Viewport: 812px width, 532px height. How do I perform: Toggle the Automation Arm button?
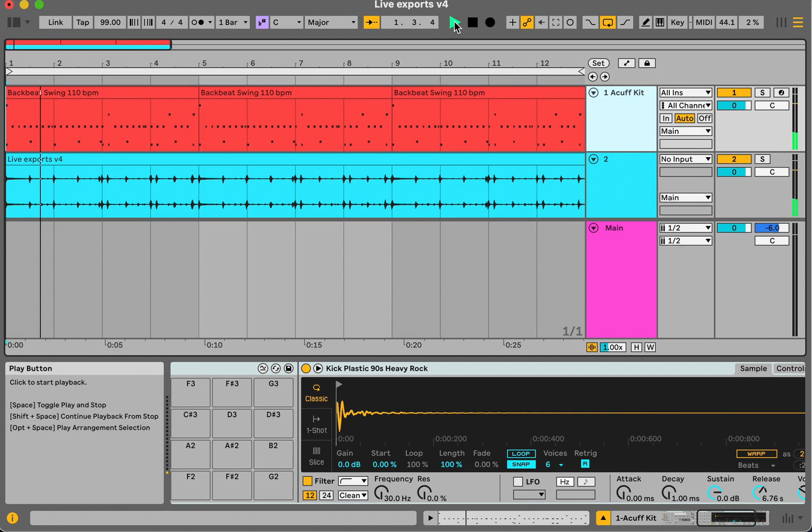coord(527,23)
